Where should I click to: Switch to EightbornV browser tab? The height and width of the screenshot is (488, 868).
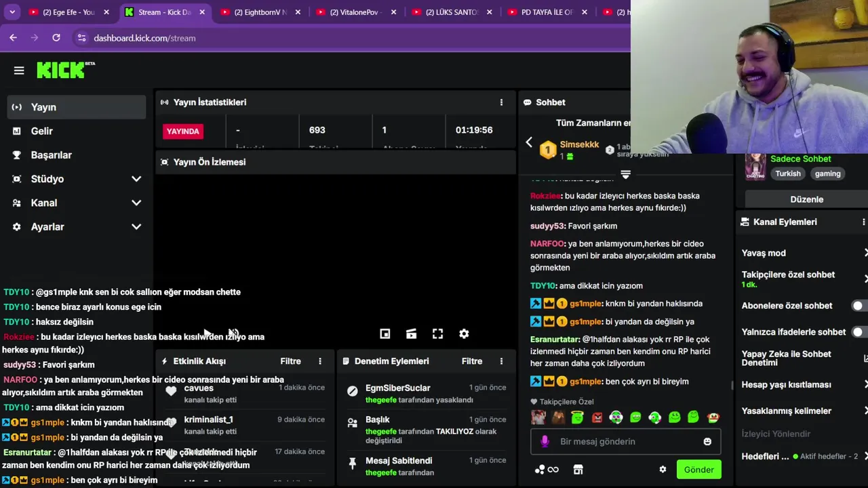pyautogui.click(x=260, y=12)
